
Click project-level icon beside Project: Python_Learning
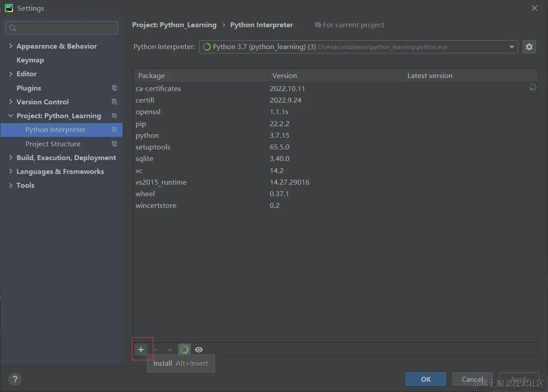[x=115, y=116]
